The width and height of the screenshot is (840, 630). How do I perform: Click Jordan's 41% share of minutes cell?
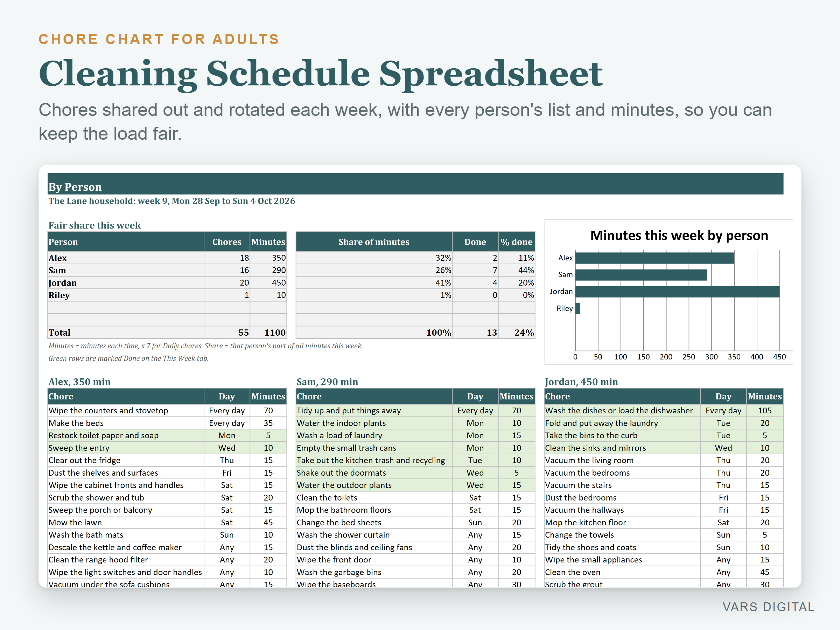coord(374,283)
